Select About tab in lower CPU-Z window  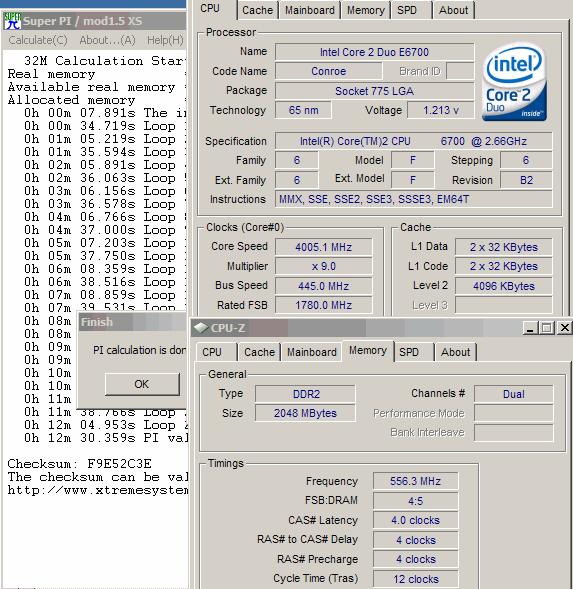click(x=455, y=352)
